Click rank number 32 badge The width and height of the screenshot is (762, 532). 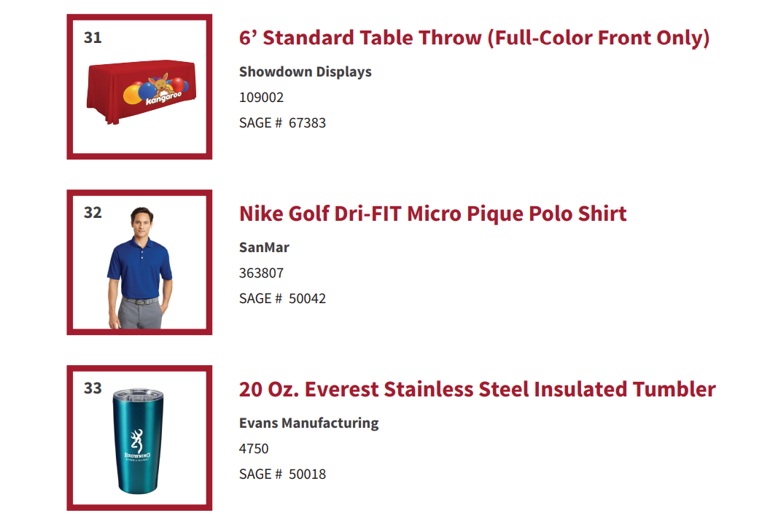(x=93, y=213)
